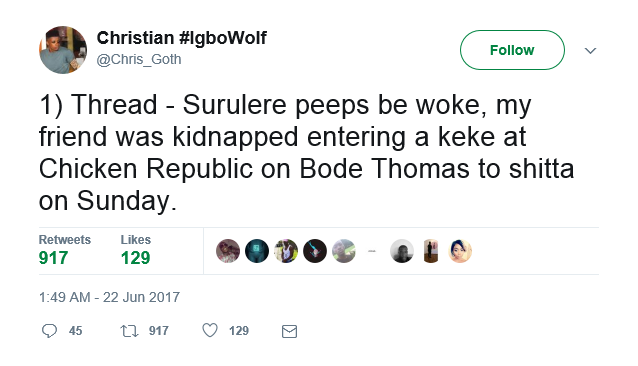Click the third liker avatar
This screenshot has height=366, width=638.
tap(286, 251)
